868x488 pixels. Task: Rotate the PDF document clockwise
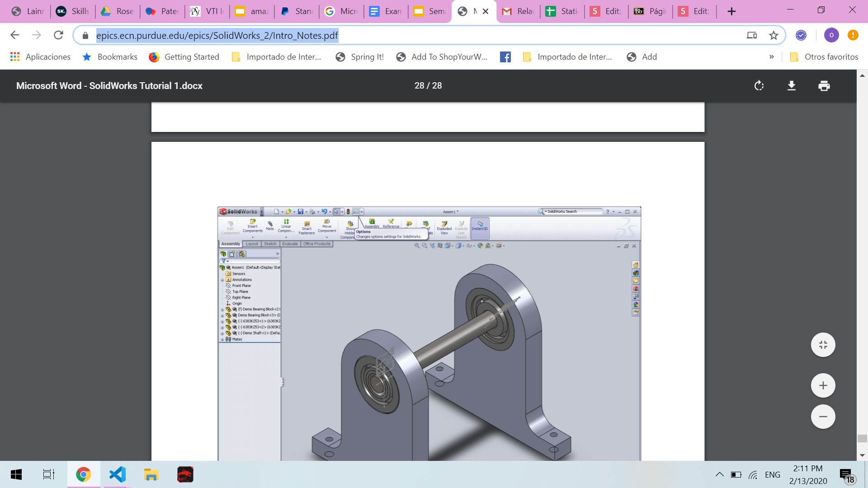tap(759, 86)
